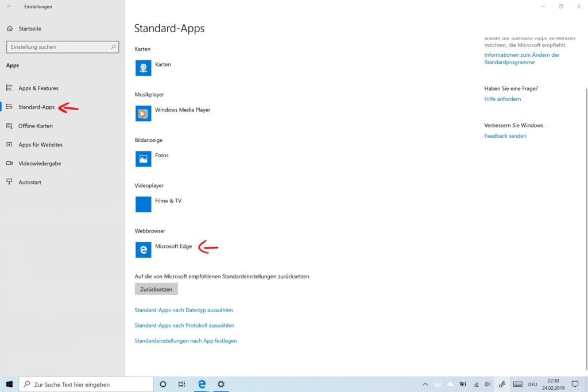The width and height of the screenshot is (588, 392).
Task: Open the touch keyboard tray icon
Action: 518,384
